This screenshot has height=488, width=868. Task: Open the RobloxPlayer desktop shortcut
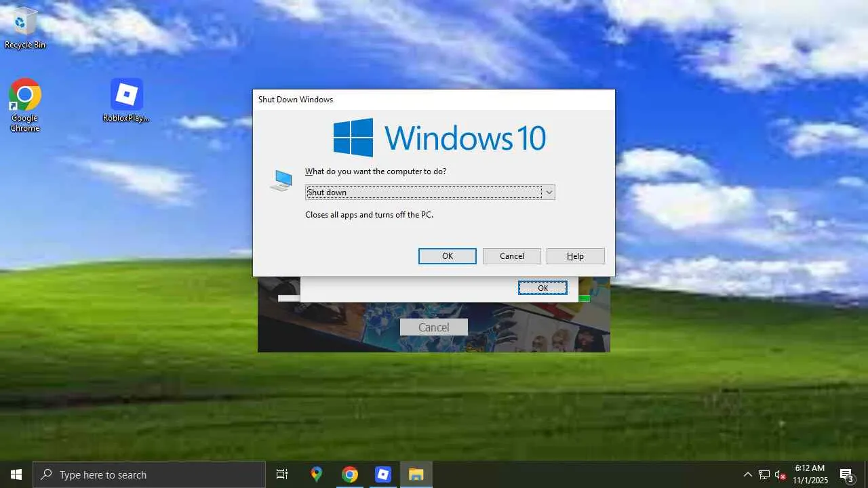pos(126,100)
